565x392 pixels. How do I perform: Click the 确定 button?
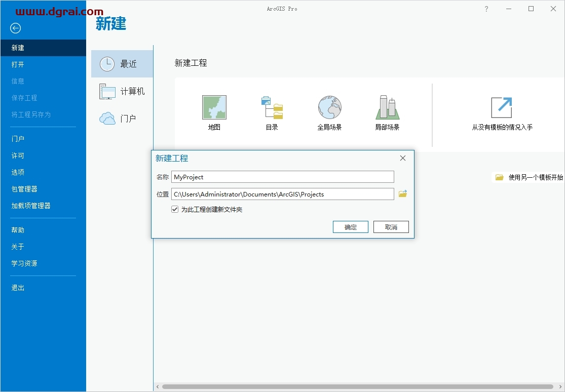tap(351, 227)
